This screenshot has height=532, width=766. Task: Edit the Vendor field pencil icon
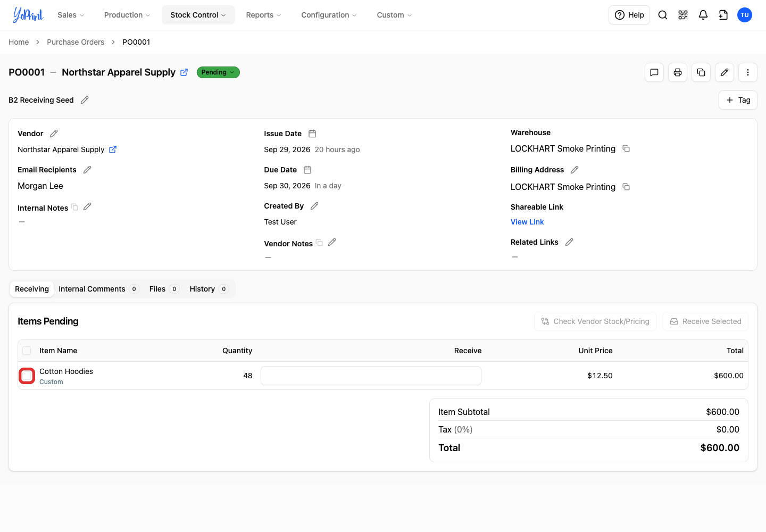point(54,134)
